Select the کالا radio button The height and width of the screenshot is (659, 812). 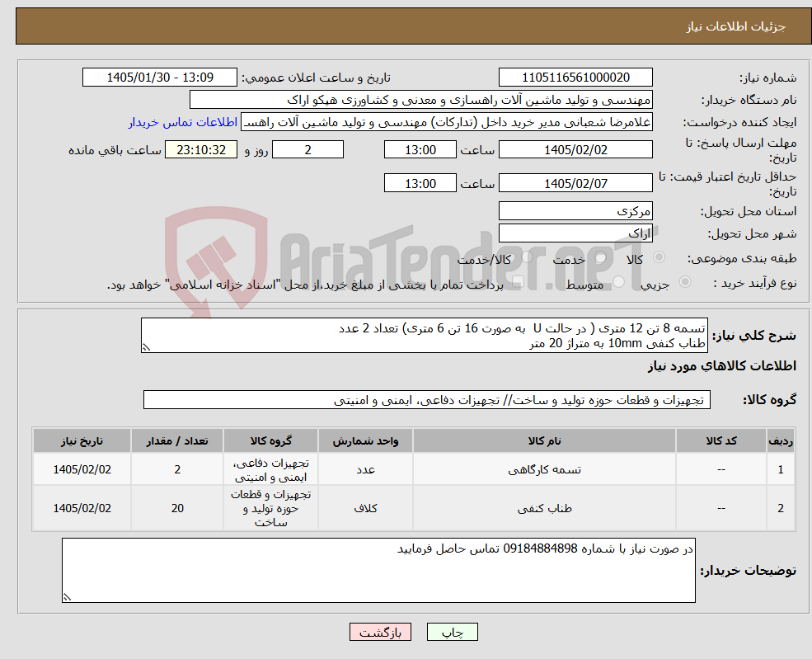tap(659, 257)
